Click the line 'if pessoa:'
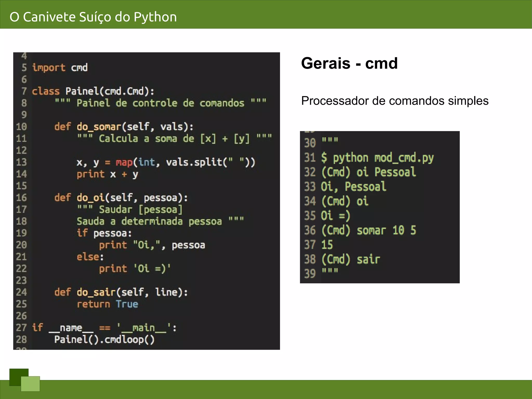Image resolution: width=532 pixels, height=399 pixels. pyautogui.click(x=104, y=233)
